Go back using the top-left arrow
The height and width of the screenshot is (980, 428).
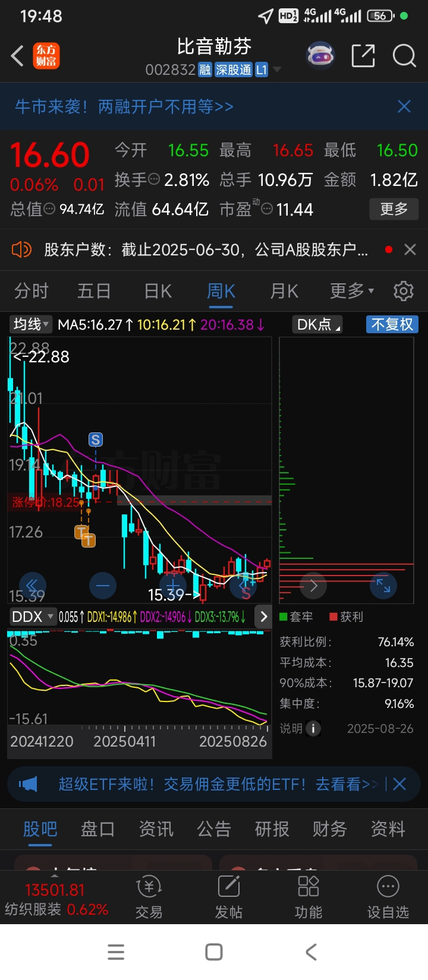[18, 56]
